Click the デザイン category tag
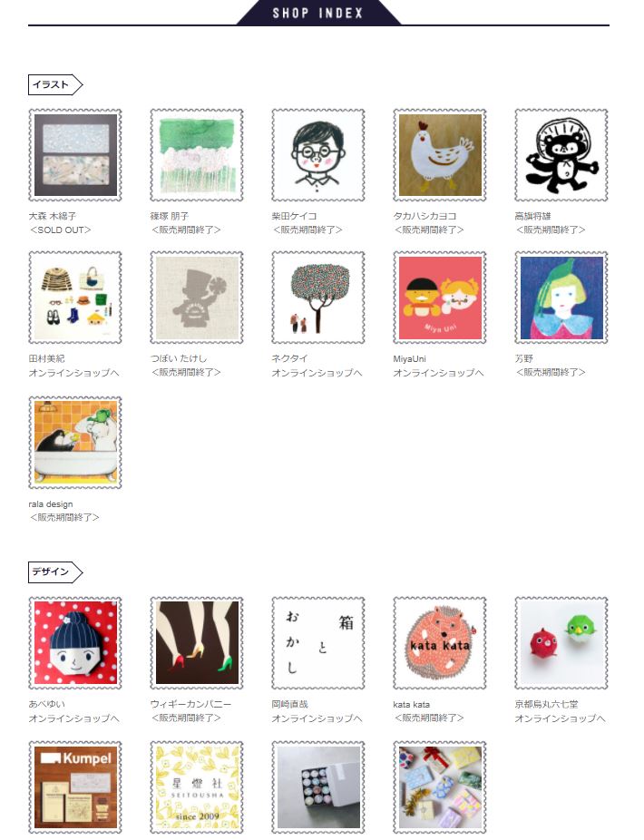 click(55, 571)
